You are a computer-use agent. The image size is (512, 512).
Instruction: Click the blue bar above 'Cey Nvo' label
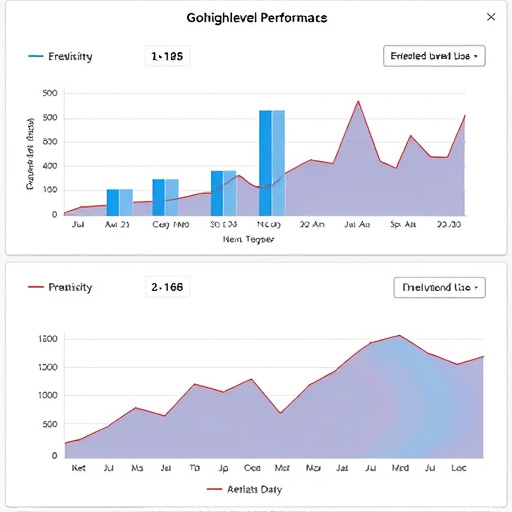point(165,197)
